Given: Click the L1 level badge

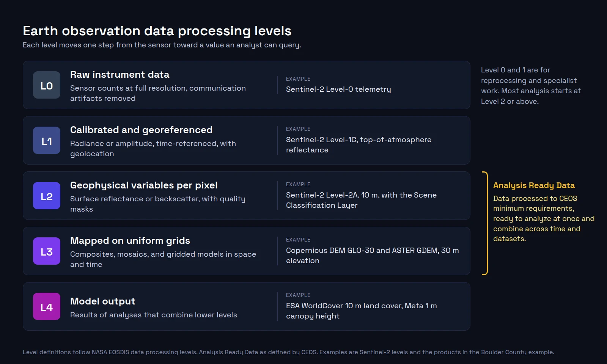Looking at the screenshot, I should (47, 140).
